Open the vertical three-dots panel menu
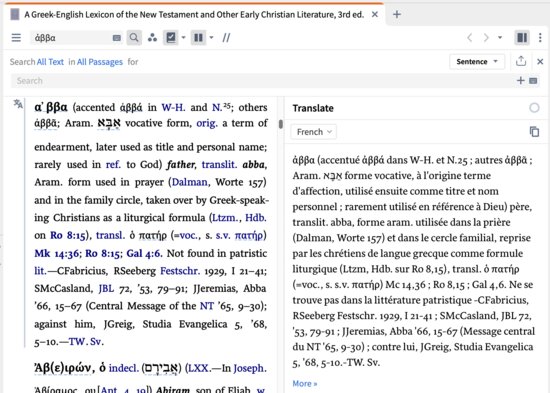The width and height of the screenshot is (550, 393). click(x=540, y=38)
